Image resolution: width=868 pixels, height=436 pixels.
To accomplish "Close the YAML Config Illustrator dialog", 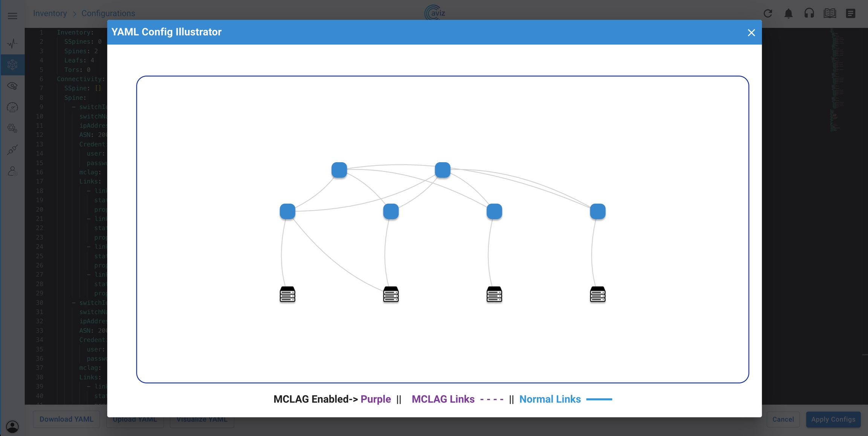I will 751,33.
